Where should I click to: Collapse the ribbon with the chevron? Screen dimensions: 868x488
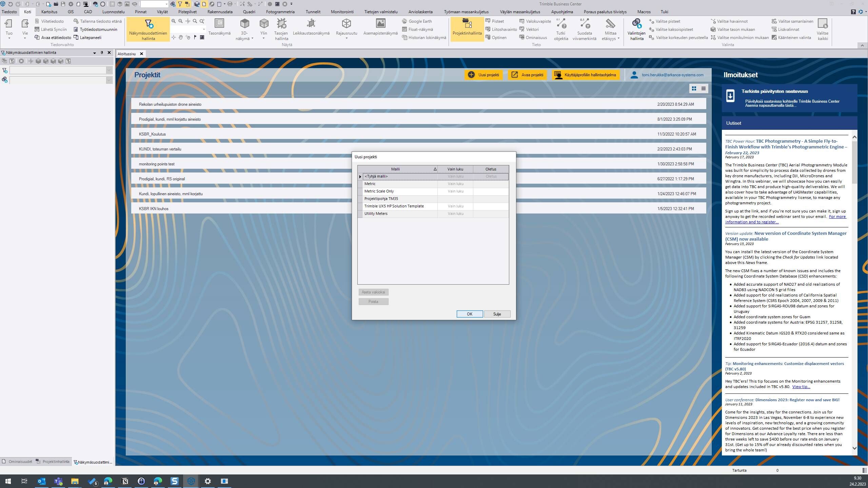click(x=862, y=45)
